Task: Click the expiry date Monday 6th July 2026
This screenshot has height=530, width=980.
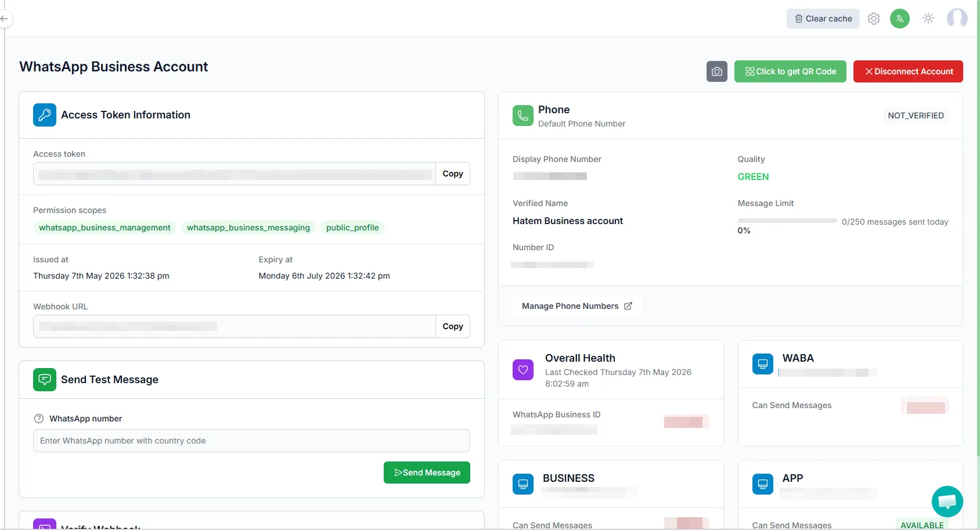Action: point(324,276)
